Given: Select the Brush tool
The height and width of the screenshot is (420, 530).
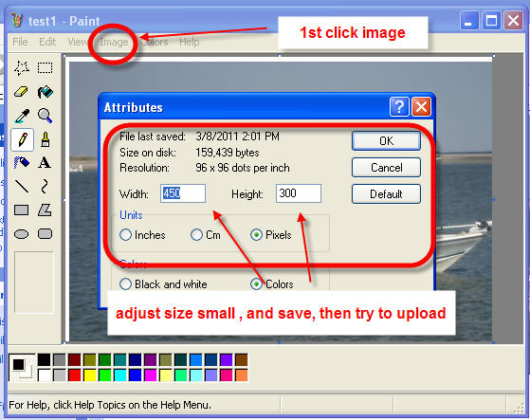Looking at the screenshot, I should 45,139.
